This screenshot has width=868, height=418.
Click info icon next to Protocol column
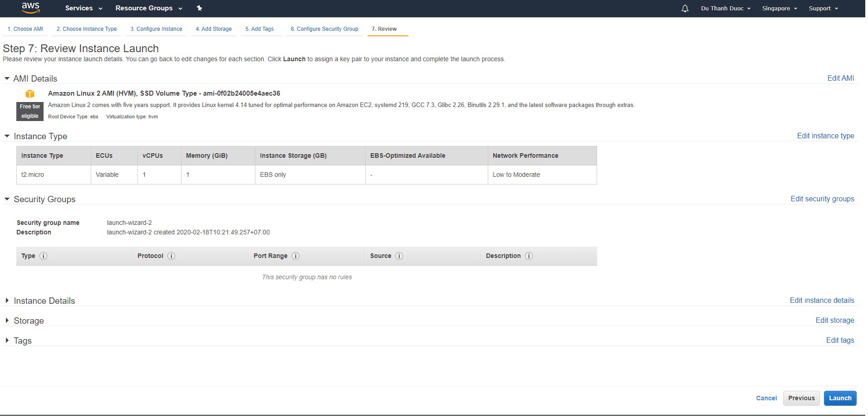(x=172, y=256)
